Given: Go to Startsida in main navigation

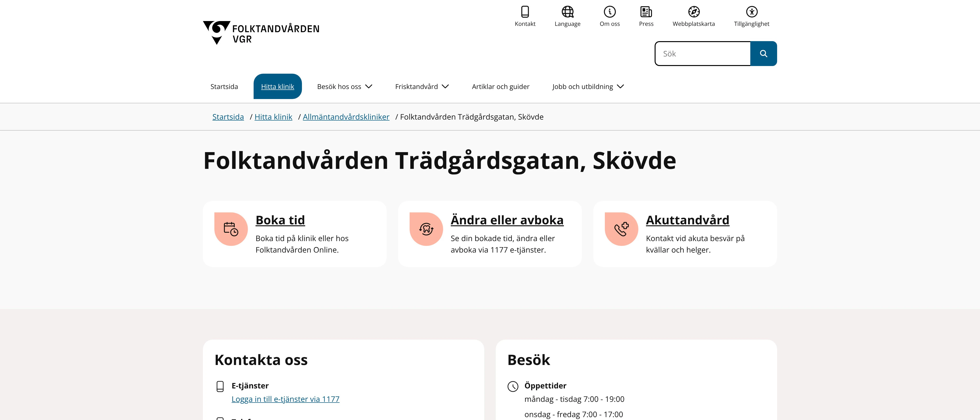Looking at the screenshot, I should (x=224, y=87).
